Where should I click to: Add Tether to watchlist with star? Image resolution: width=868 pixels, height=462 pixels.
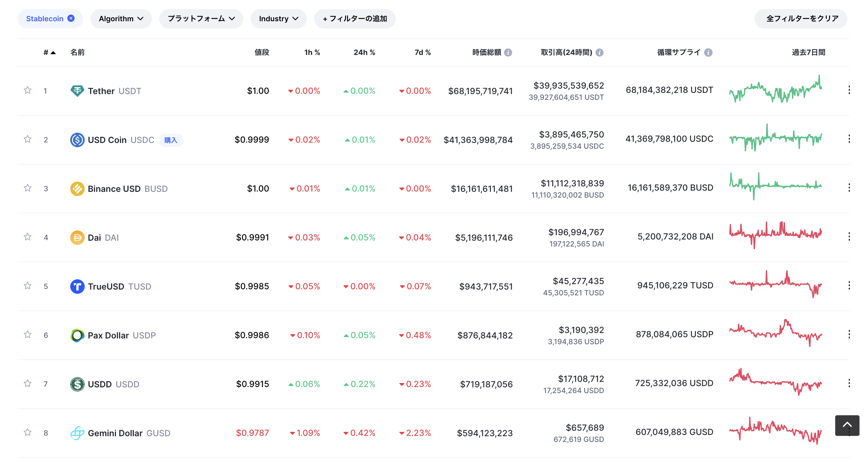28,90
